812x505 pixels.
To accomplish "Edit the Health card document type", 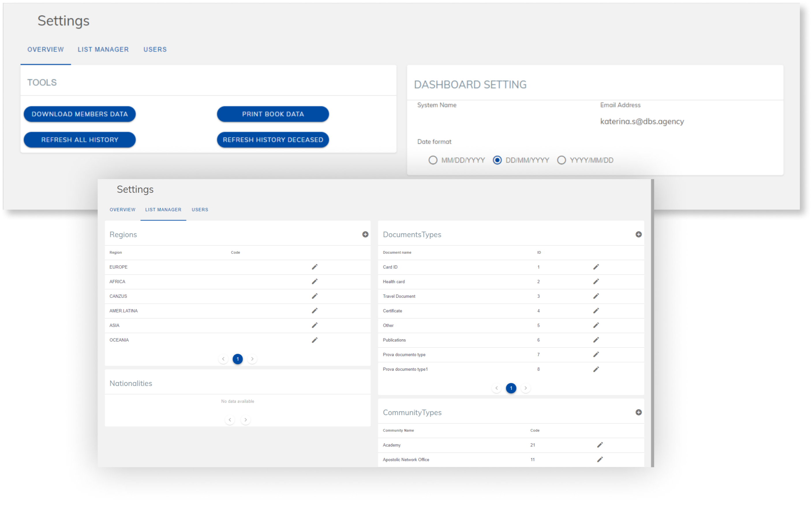I will pos(596,281).
